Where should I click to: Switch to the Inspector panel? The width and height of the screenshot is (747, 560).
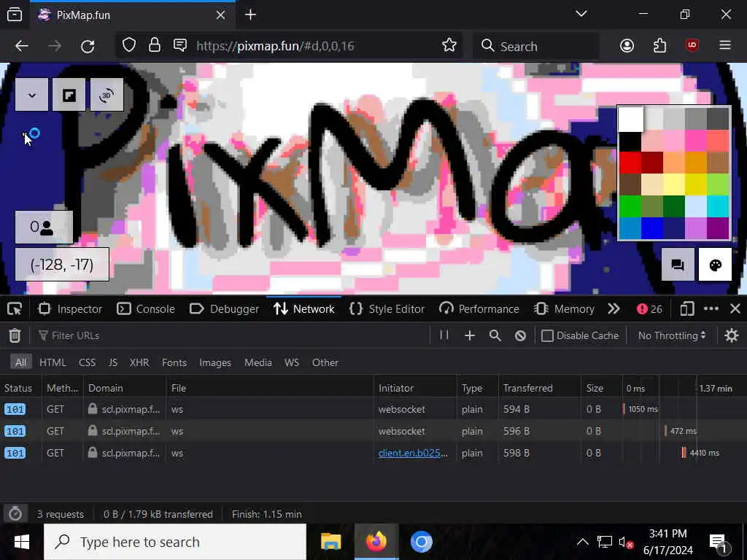point(70,309)
